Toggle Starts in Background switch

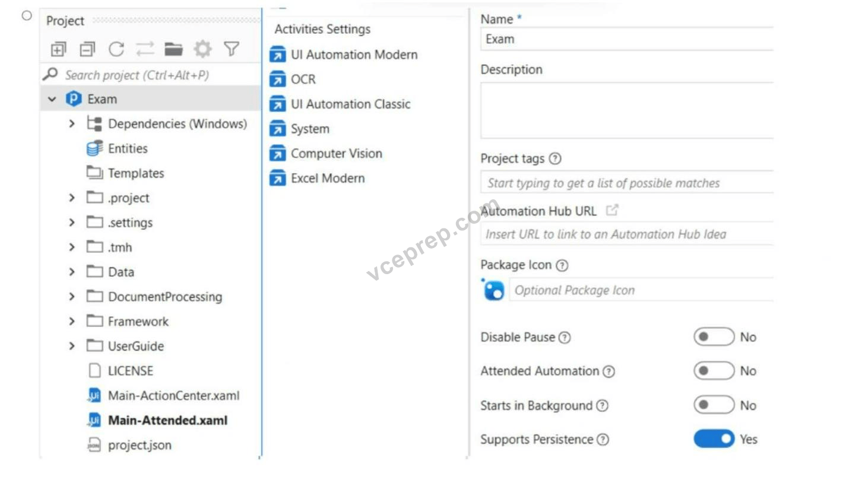[714, 405]
